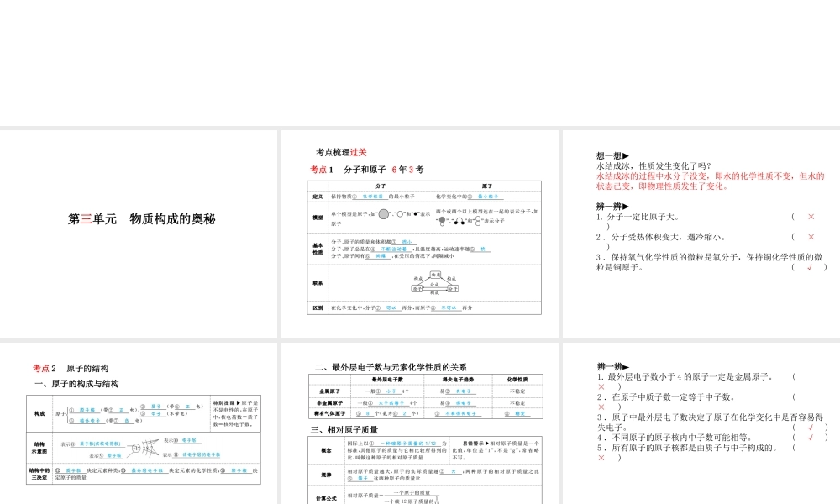The height and width of the screenshot is (504, 840).
Task: Click the 非金属原子 row label
Action: (330, 402)
